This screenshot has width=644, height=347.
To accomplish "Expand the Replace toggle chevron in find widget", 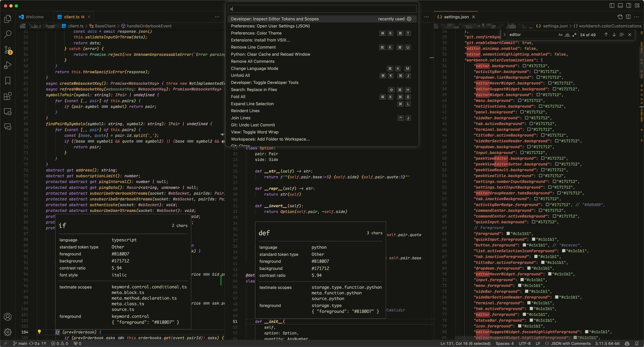I will (x=505, y=35).
